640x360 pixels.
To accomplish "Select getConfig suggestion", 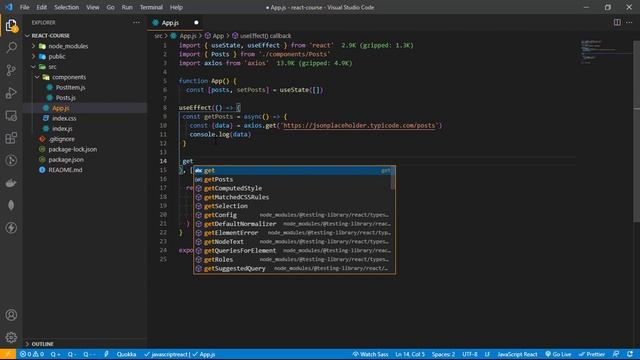I will click(x=292, y=215).
